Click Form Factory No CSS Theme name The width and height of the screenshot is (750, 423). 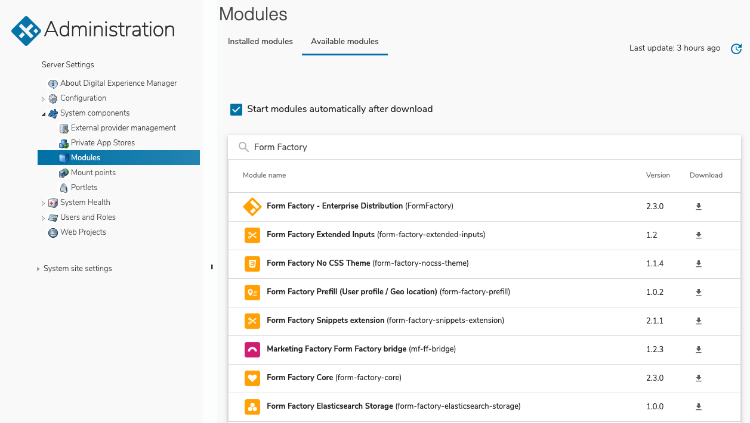tap(319, 263)
